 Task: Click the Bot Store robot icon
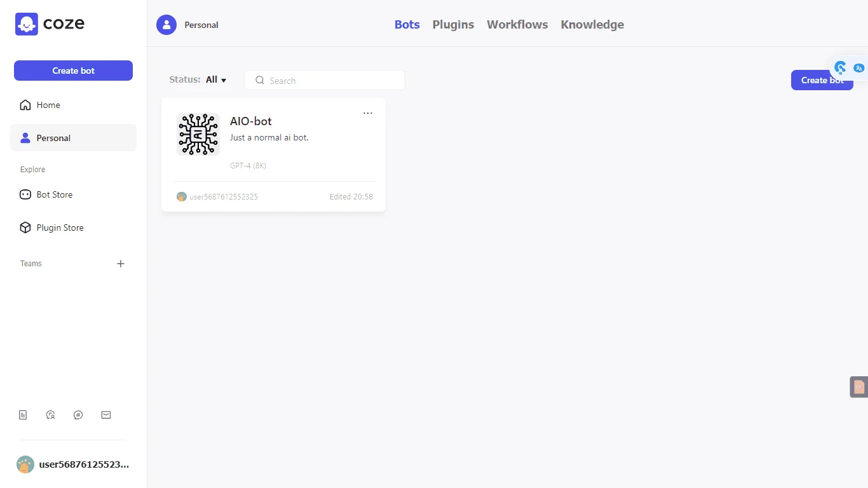[x=25, y=194]
